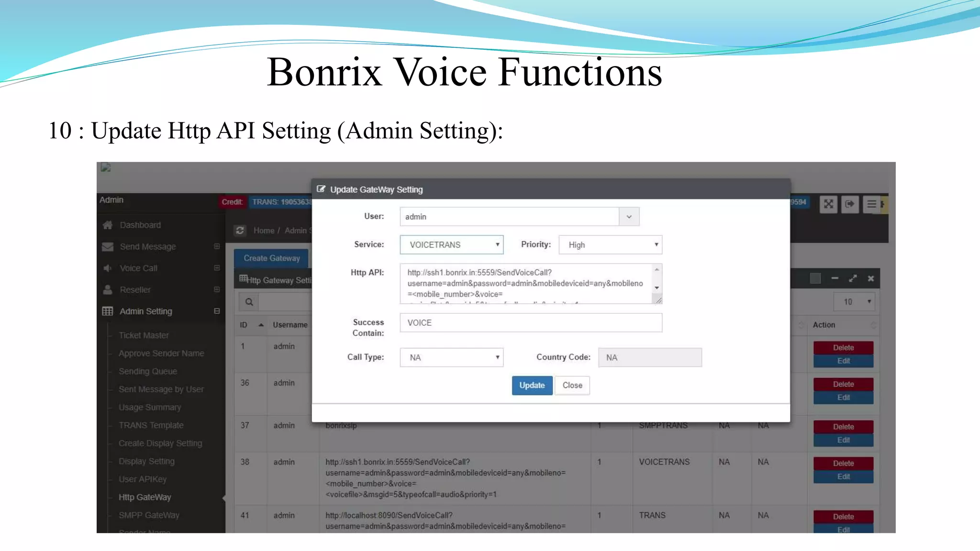Screen dimensions: 980x551
Task: Edit gateway row with ID 36
Action: (843, 398)
